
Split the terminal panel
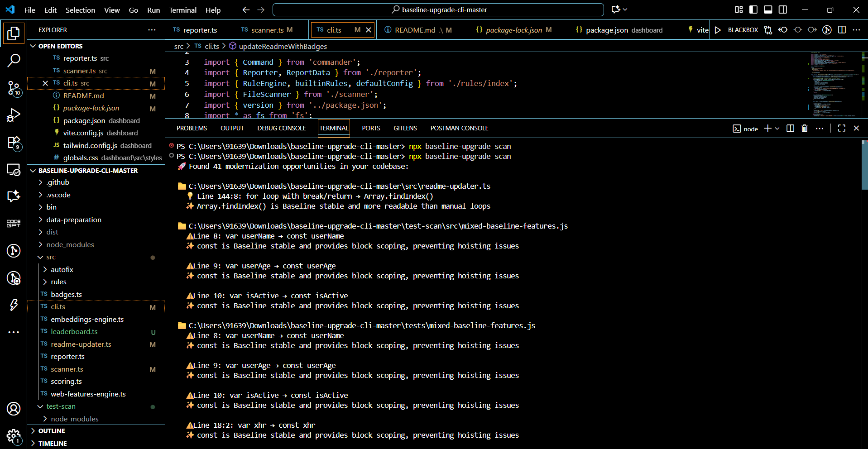coord(790,129)
